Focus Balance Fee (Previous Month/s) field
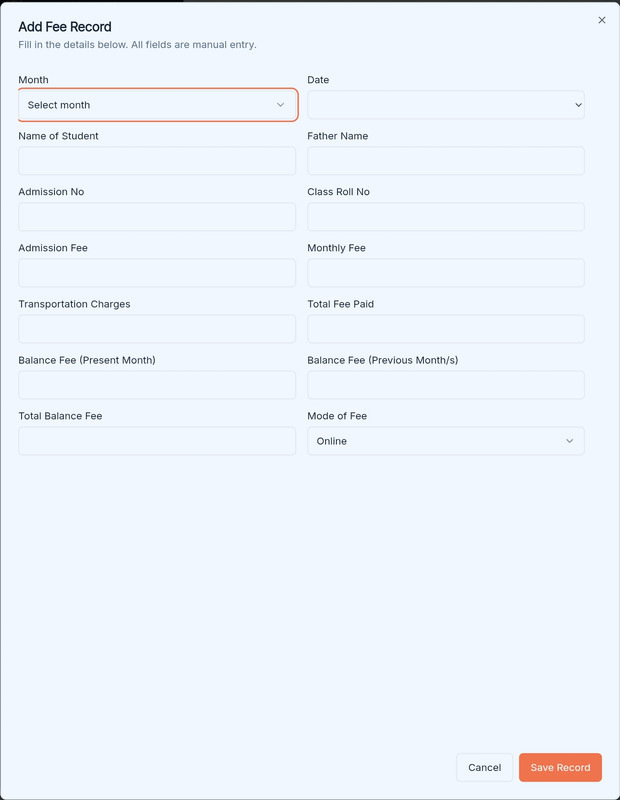The height and width of the screenshot is (800, 620). [x=445, y=385]
